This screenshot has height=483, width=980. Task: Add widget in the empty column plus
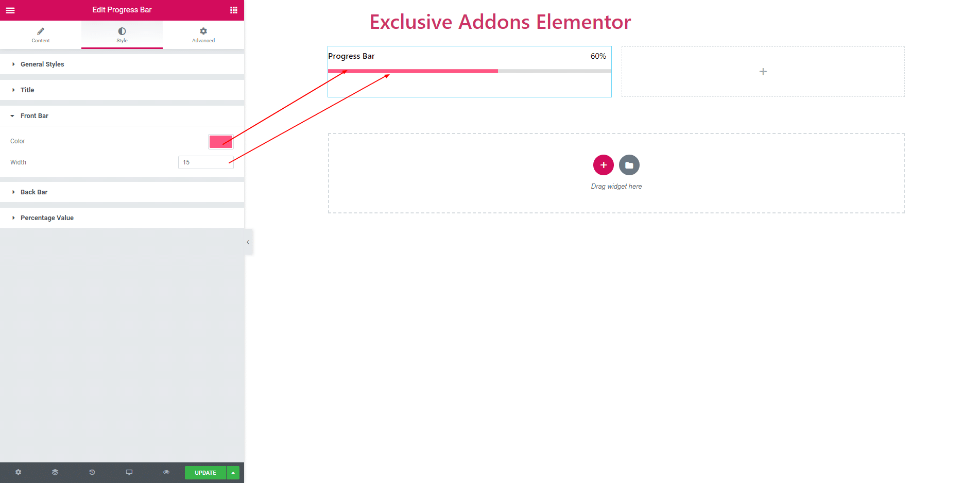(x=763, y=72)
